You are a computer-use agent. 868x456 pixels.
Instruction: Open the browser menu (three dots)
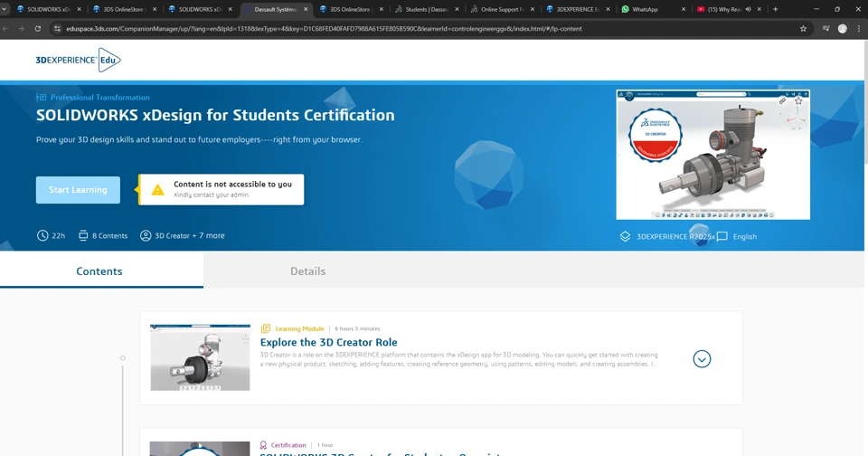pos(859,29)
